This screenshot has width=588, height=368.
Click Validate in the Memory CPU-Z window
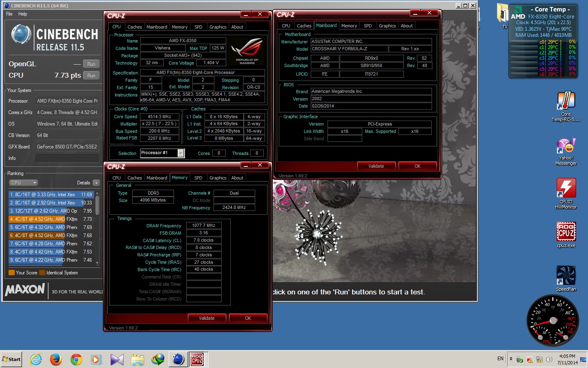pos(207,318)
